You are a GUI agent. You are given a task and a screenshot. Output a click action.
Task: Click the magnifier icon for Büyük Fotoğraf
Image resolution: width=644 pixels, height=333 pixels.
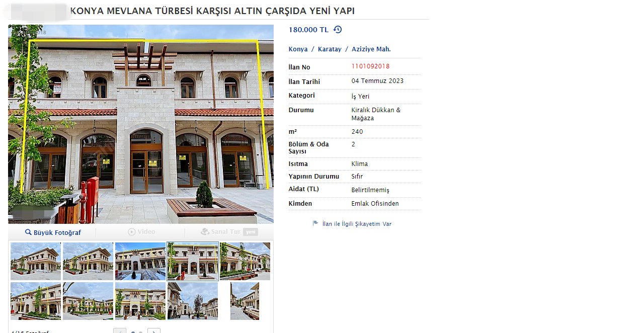click(29, 232)
